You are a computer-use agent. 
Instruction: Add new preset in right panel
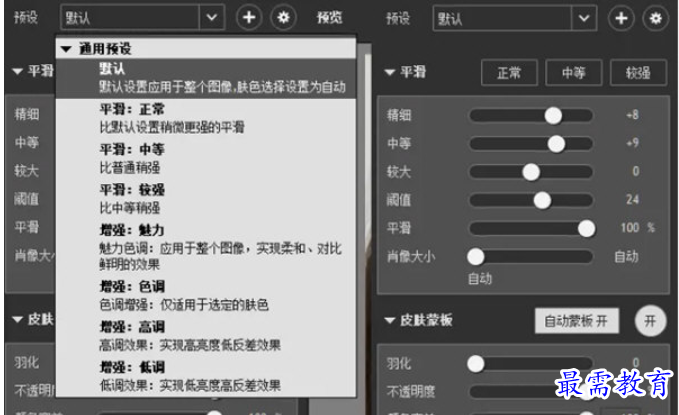(621, 19)
